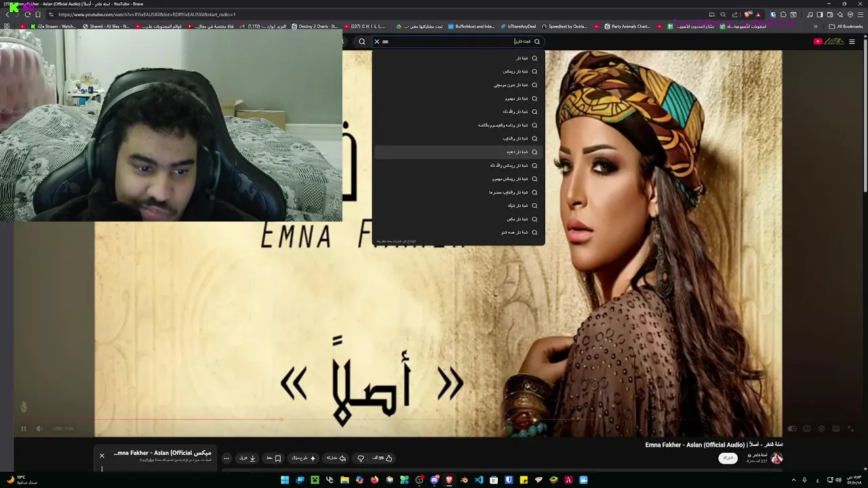Viewport: 868px width, 488px height.
Task: Click the subscribe button next to channel
Action: [728, 458]
